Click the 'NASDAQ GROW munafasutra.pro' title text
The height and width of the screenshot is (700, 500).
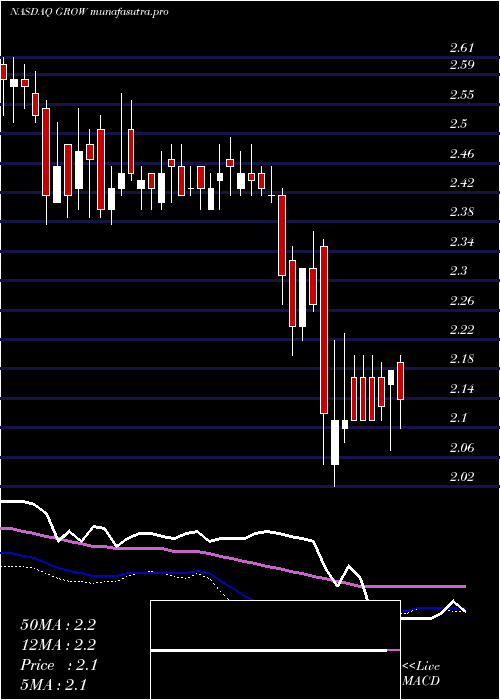89,12
